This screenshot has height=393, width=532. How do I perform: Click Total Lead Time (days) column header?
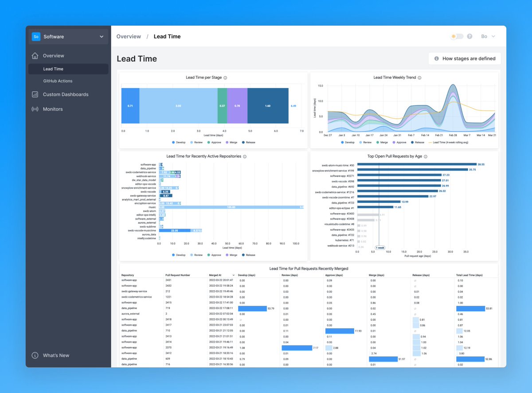469,275
